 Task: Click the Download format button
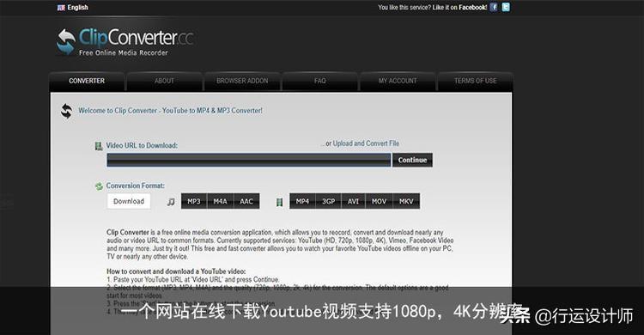[x=129, y=201]
